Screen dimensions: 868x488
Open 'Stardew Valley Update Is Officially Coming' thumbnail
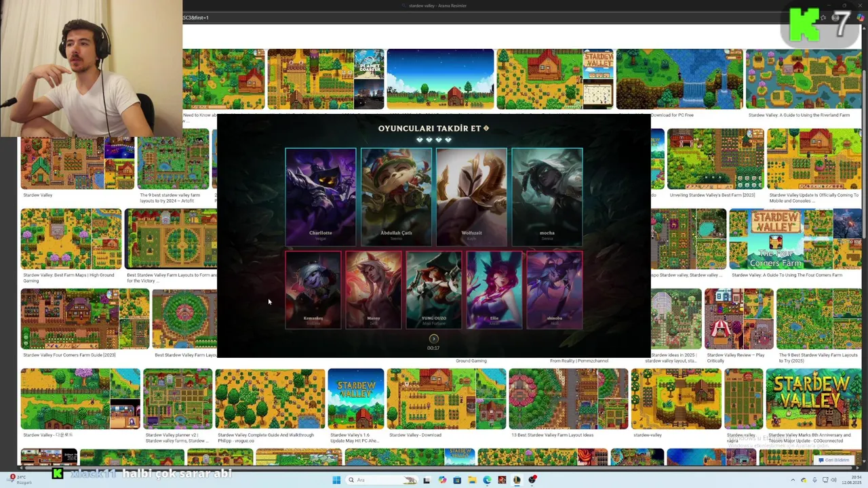[814, 159]
